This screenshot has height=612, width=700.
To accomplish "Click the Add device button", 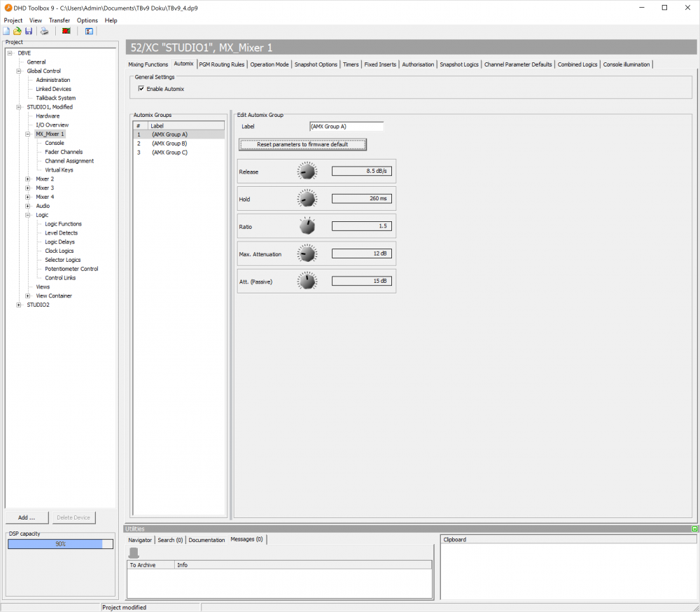I will tap(27, 517).
